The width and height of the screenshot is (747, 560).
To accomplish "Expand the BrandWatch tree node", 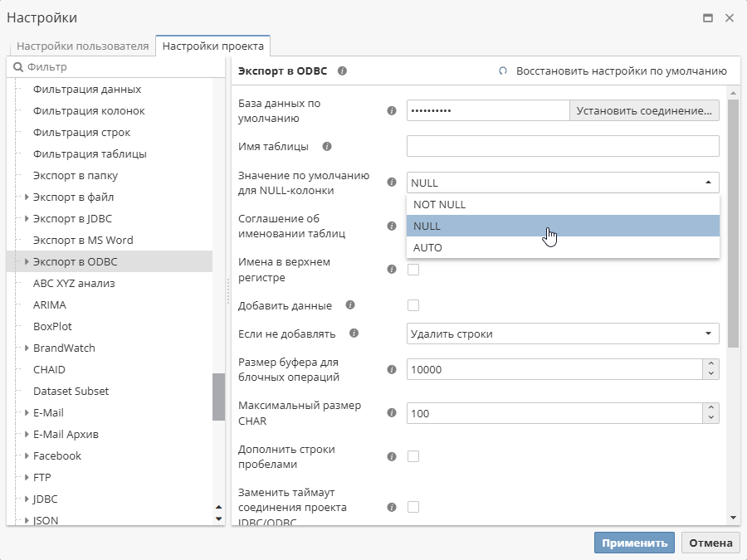I will click(x=27, y=348).
